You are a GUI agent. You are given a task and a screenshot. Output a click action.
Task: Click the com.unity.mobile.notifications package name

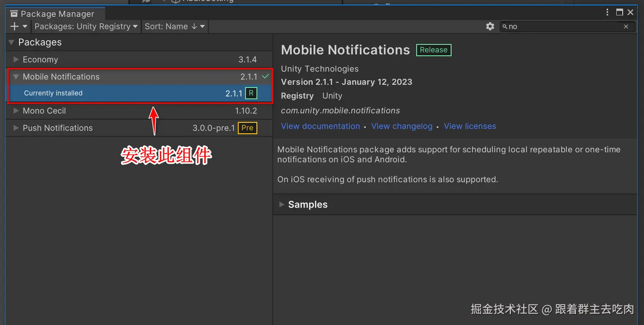(340, 110)
